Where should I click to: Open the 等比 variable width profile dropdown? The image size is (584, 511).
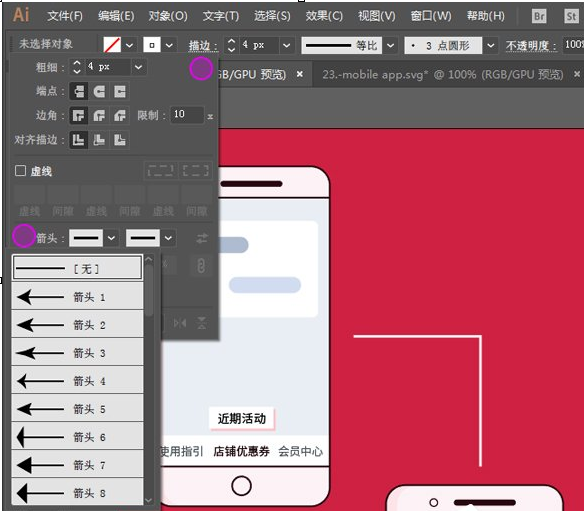pos(390,45)
